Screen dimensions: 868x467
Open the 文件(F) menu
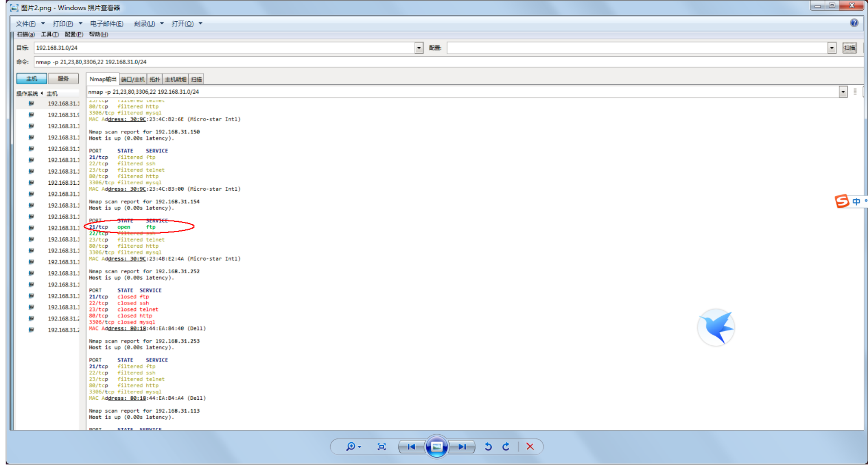point(26,23)
